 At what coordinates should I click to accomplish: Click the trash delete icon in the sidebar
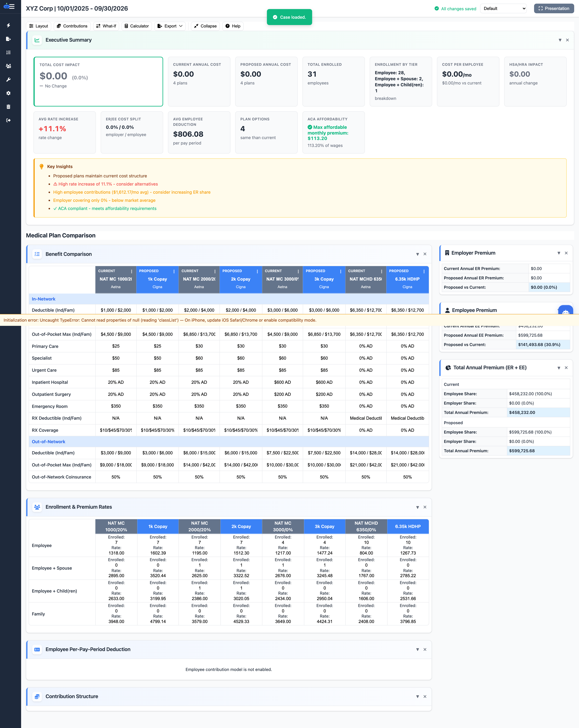(8, 107)
